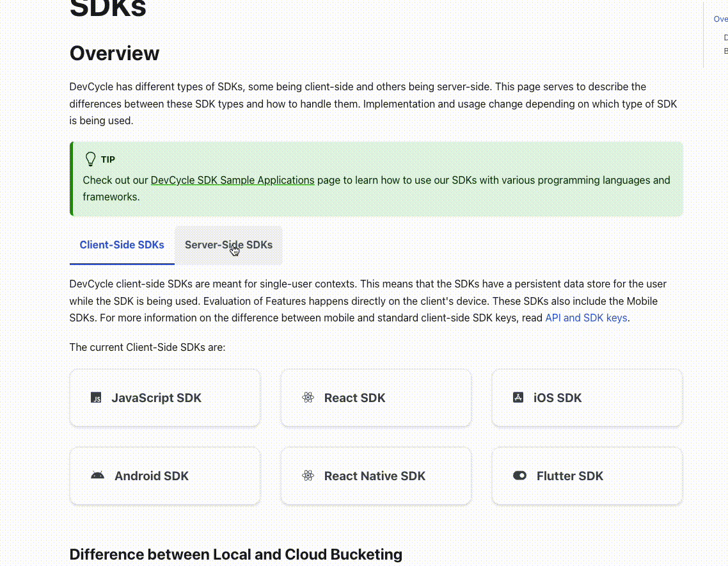The image size is (728, 566).
Task: Click the text 'The current Client-Side SDKs are:'
Action: point(147,348)
